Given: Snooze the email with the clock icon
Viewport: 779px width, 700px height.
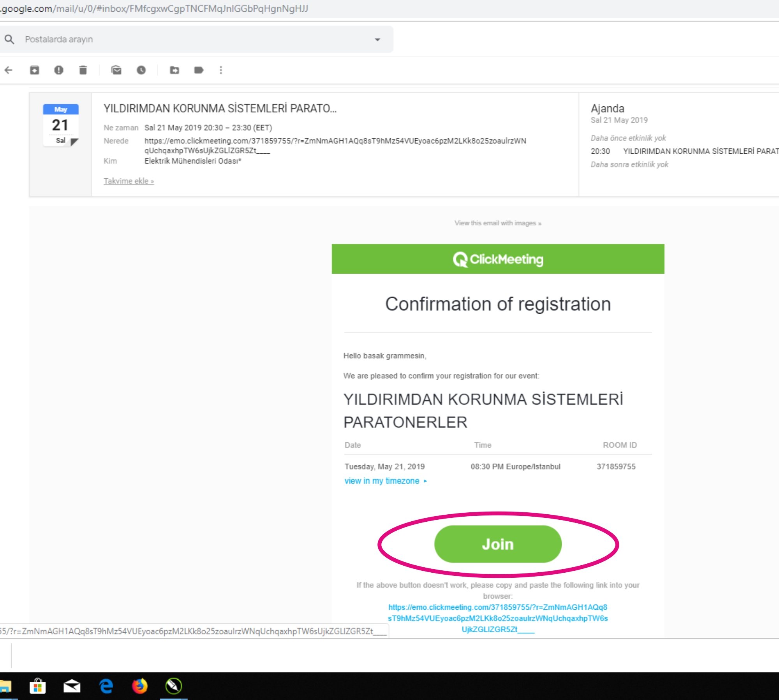Looking at the screenshot, I should coord(141,70).
